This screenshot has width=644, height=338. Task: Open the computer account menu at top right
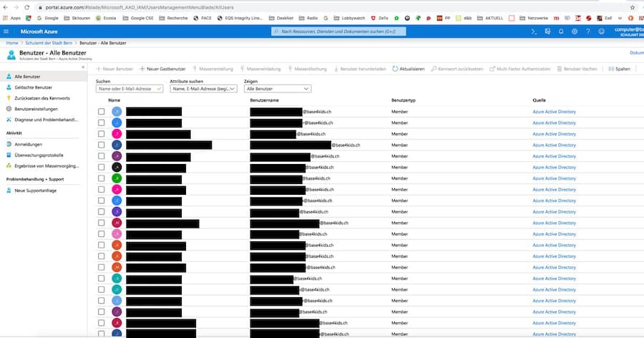[x=629, y=32]
